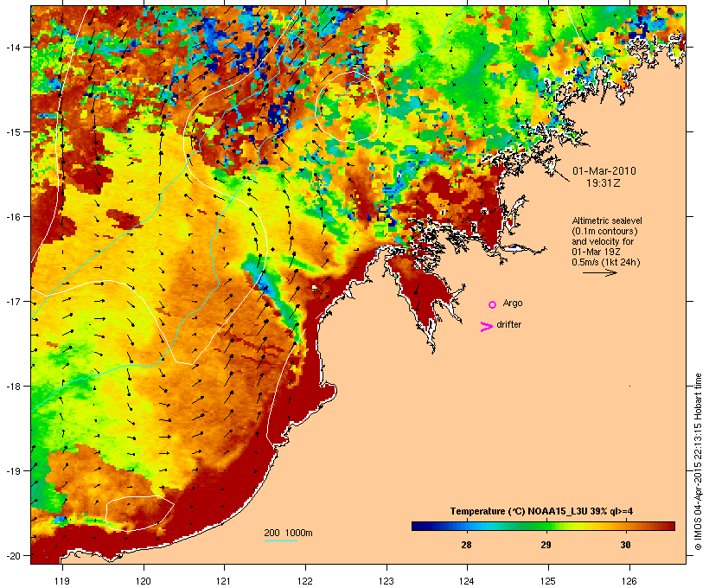Image resolution: width=709 pixels, height=588 pixels.
Task: Click the longitude label '120'
Action: click(x=144, y=581)
